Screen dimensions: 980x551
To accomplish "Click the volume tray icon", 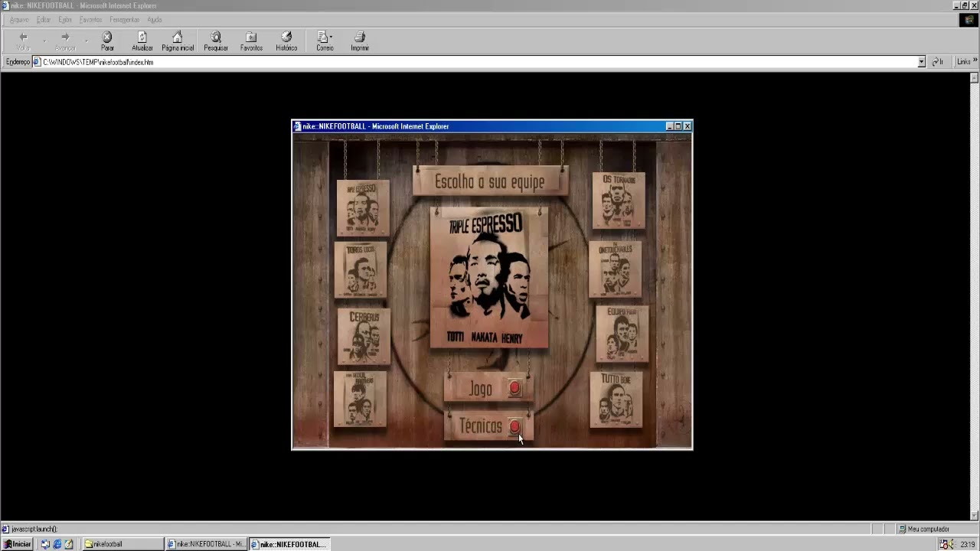I will click(950, 544).
